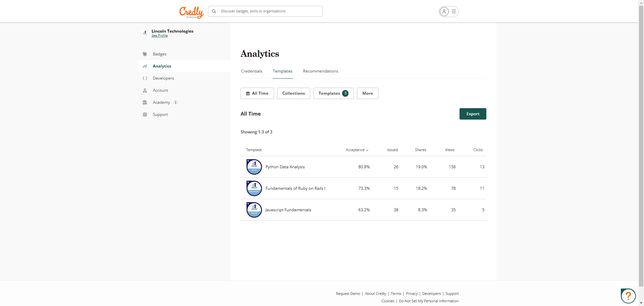
Task: Click the Developers braces icon
Action: (x=145, y=78)
